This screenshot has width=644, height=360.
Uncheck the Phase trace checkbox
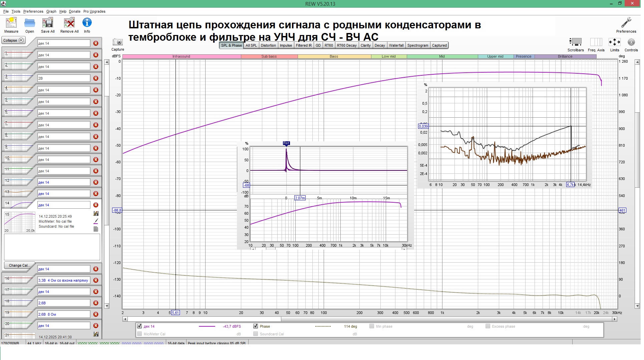(x=256, y=326)
